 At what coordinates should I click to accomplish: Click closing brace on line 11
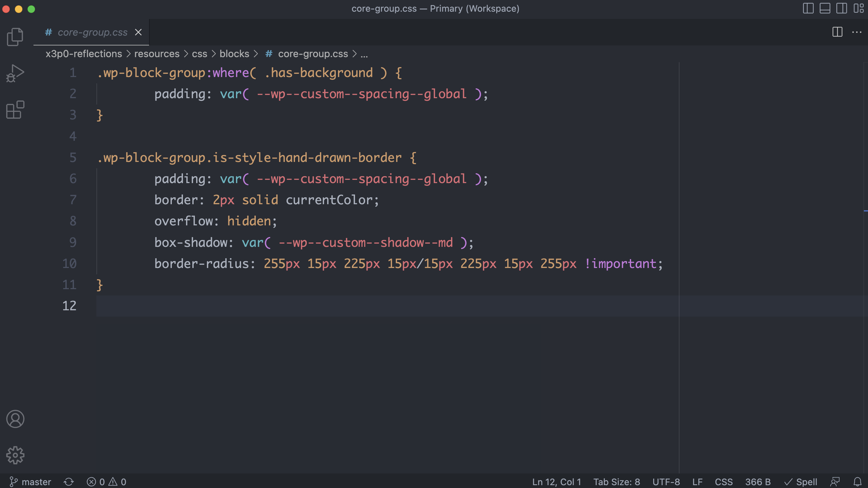pos(99,285)
